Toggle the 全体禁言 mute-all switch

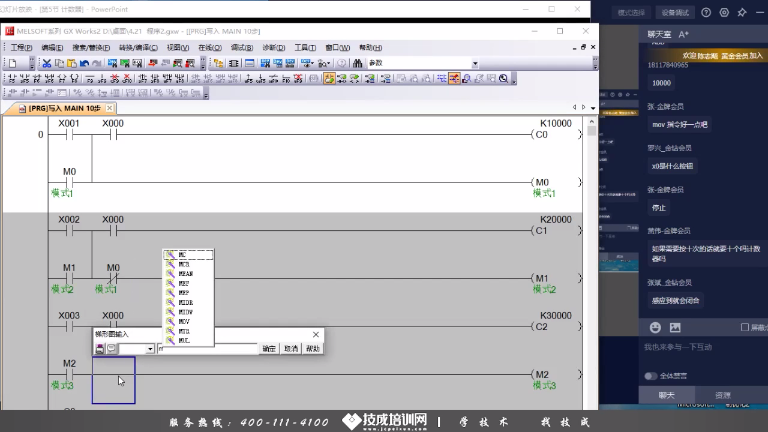tap(650, 376)
